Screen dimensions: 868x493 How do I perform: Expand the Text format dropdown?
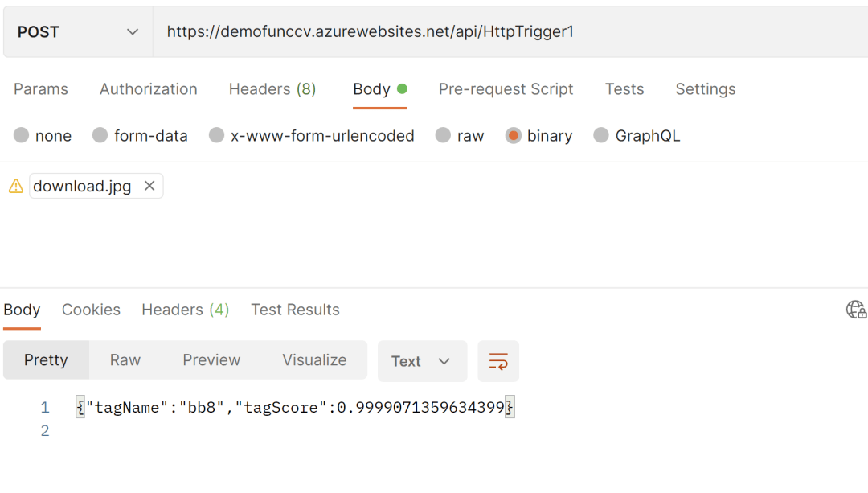[422, 361]
